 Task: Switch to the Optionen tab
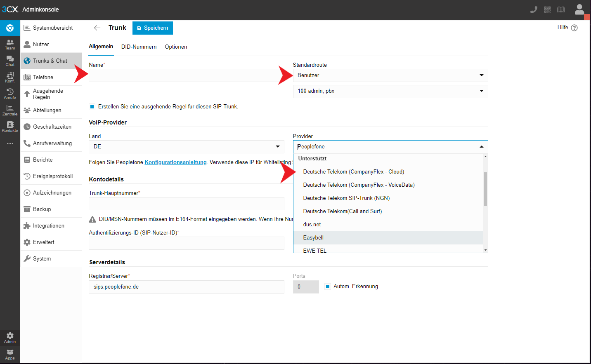click(x=176, y=47)
